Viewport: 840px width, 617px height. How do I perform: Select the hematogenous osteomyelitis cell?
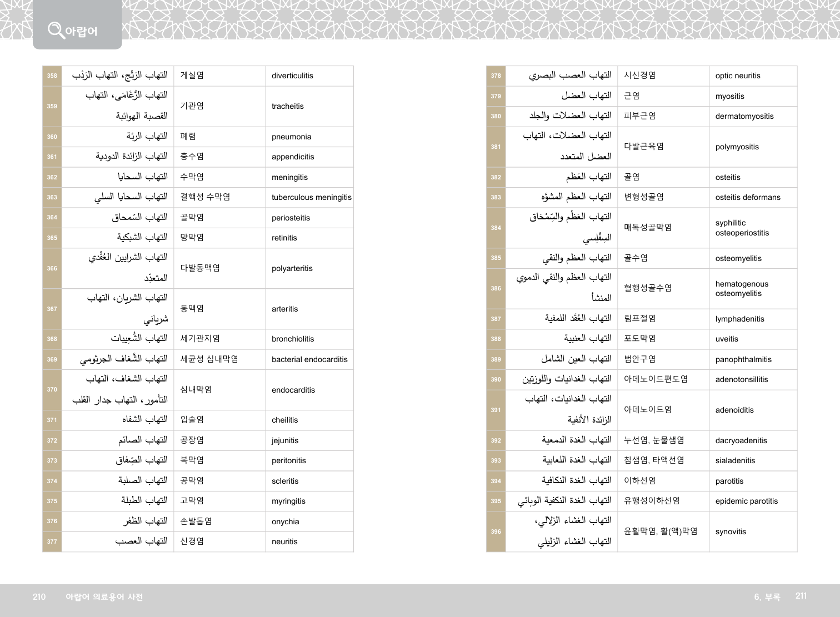click(x=742, y=289)
